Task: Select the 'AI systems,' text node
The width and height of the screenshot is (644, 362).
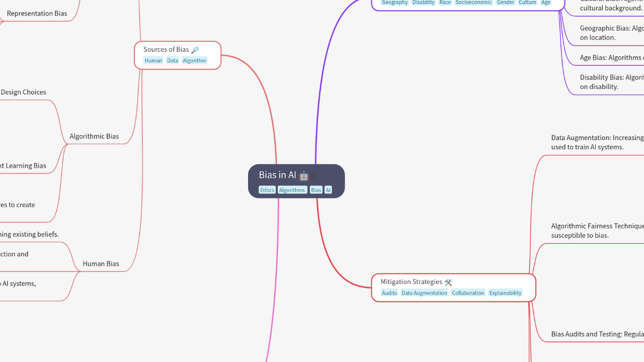Action: (x=18, y=284)
